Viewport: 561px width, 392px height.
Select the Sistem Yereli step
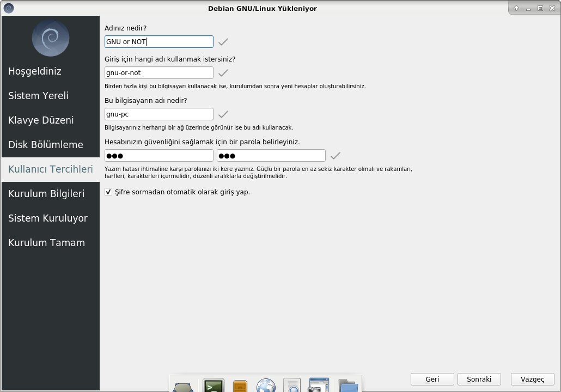[x=38, y=95]
